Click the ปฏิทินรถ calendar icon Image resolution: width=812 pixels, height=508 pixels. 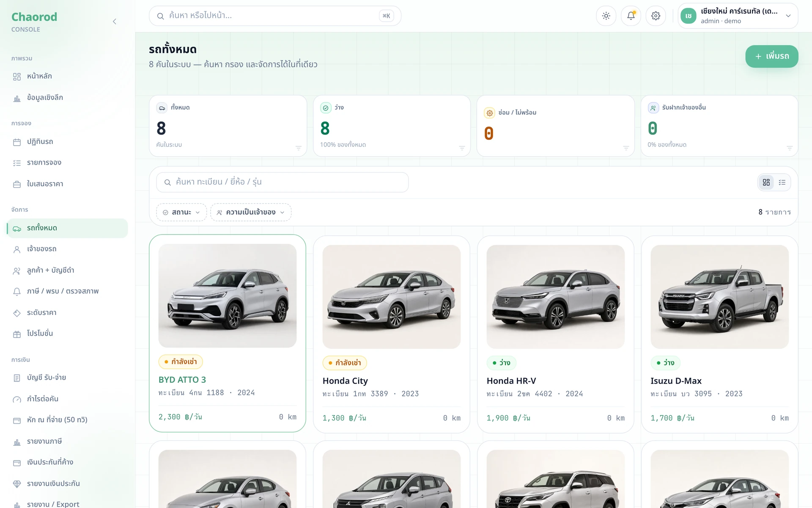click(x=17, y=142)
